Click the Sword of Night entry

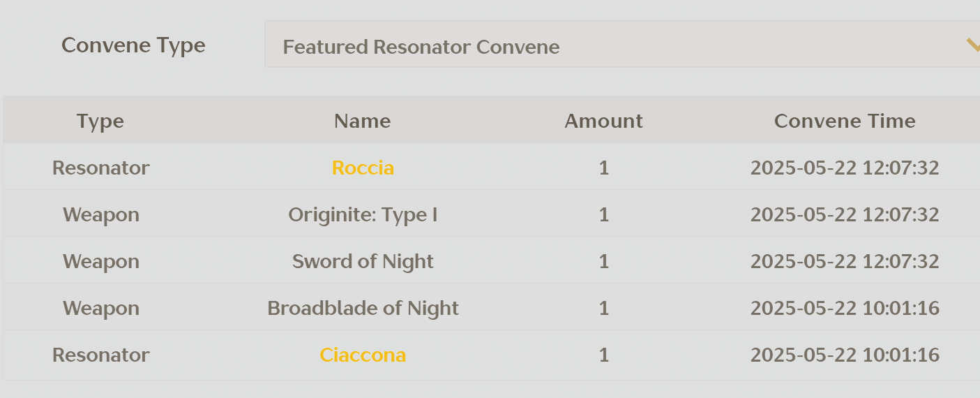pos(363,261)
